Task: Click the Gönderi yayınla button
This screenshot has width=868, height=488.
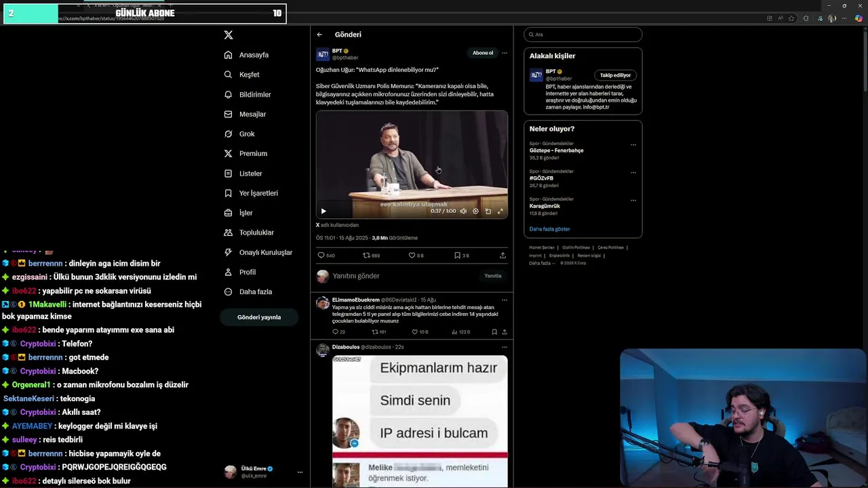Action: tap(259, 317)
